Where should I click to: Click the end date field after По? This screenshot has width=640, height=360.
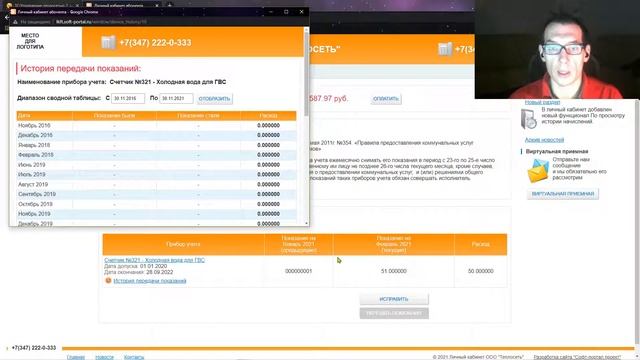(x=176, y=98)
